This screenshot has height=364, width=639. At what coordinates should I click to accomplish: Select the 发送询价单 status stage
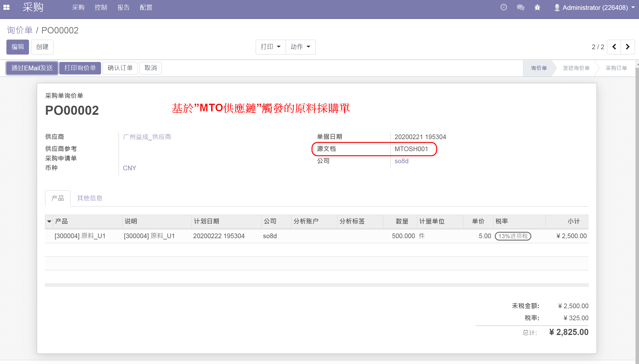click(x=576, y=68)
